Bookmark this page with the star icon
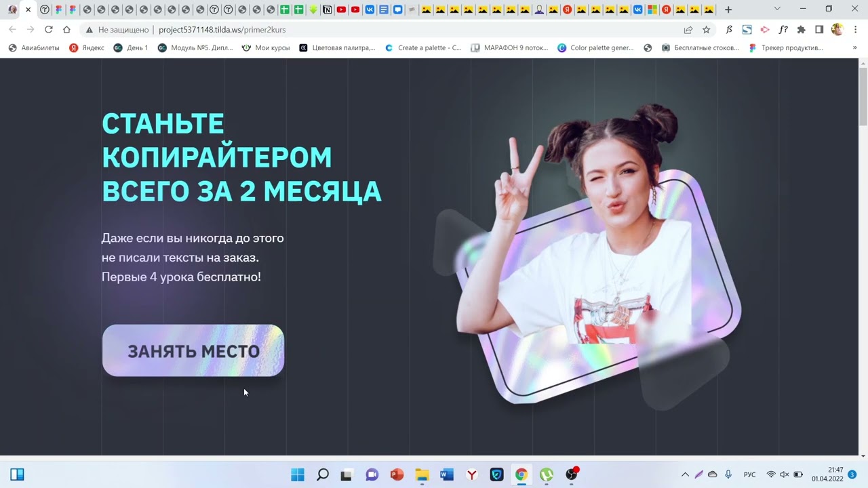 coord(706,30)
